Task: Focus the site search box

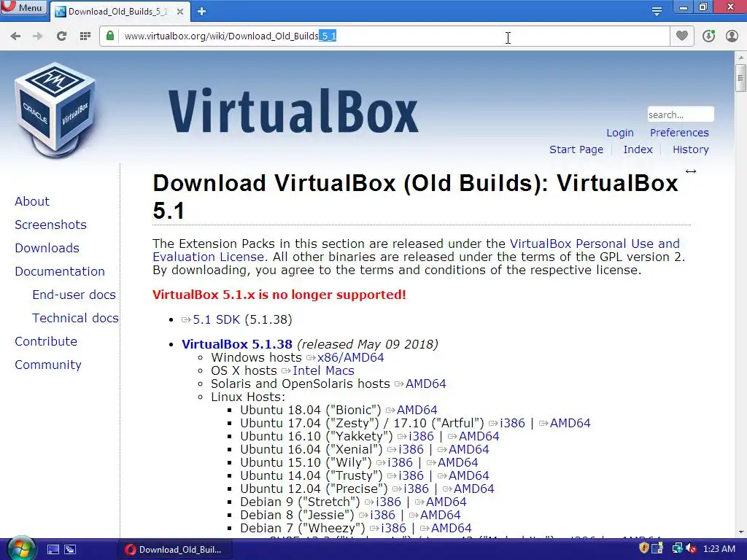Action: click(681, 114)
